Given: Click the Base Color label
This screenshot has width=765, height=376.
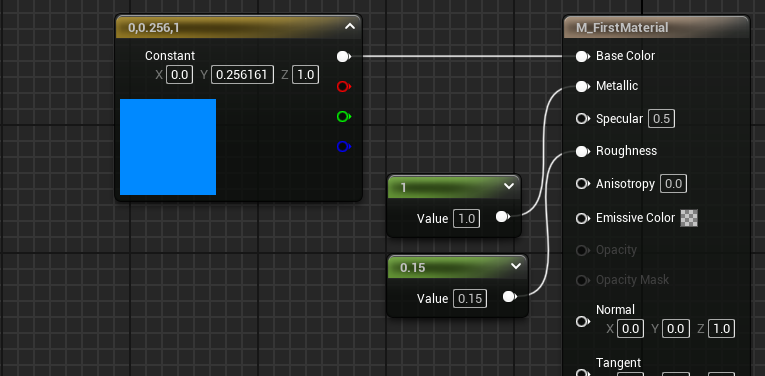Looking at the screenshot, I should [625, 56].
